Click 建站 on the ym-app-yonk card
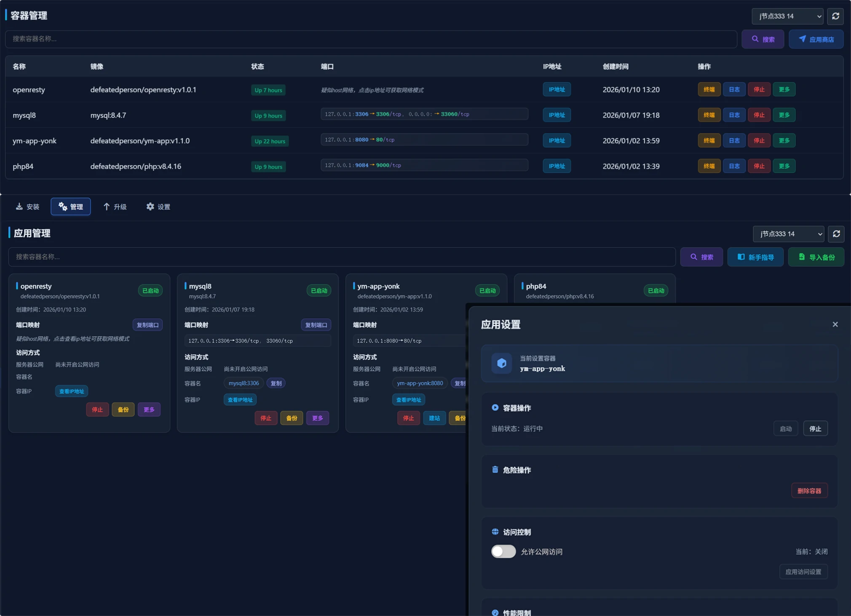This screenshot has width=851, height=616. coord(434,418)
